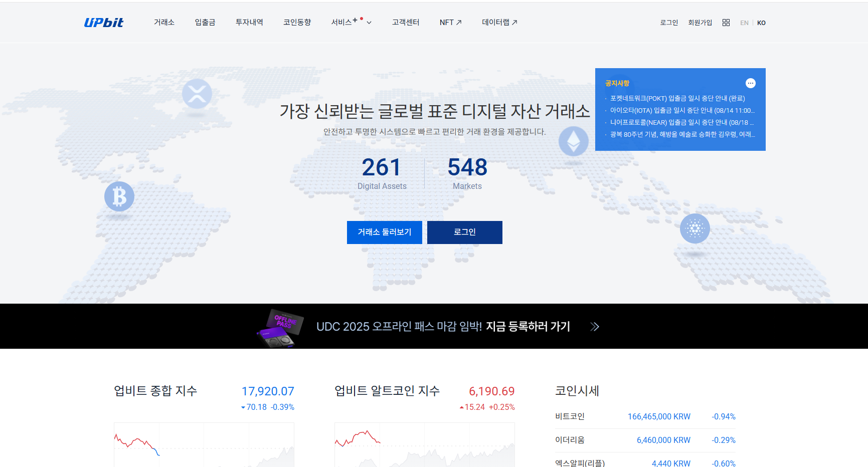
Task: Expand the 서비스+ dropdown
Action: click(352, 23)
